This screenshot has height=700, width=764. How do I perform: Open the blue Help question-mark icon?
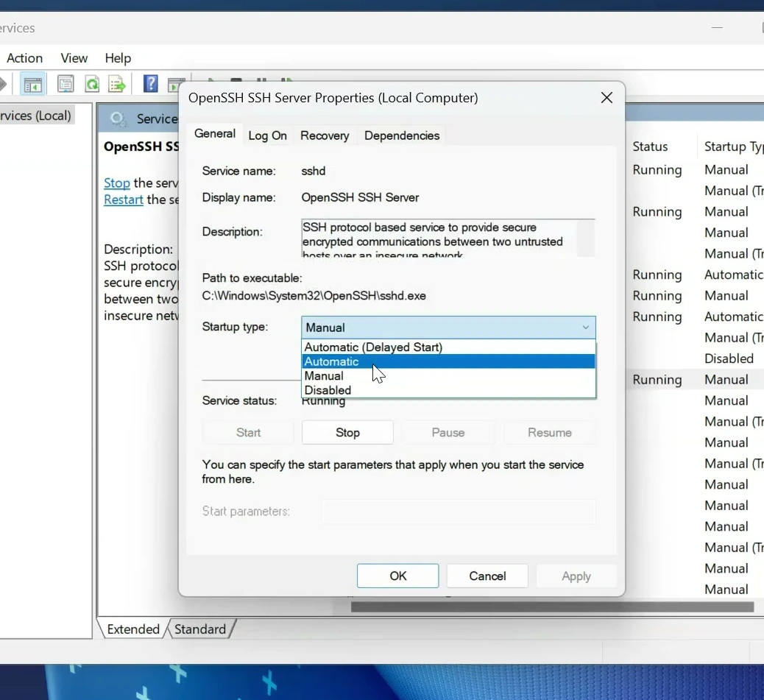point(151,84)
